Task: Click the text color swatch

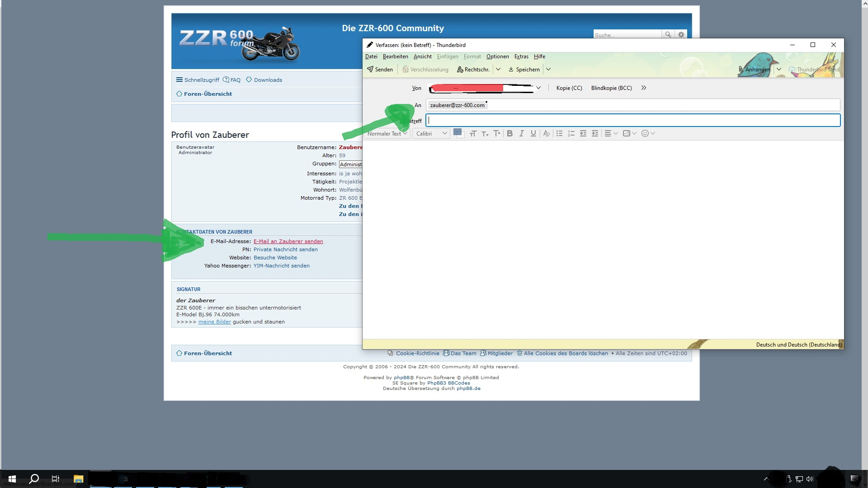Action: point(458,132)
